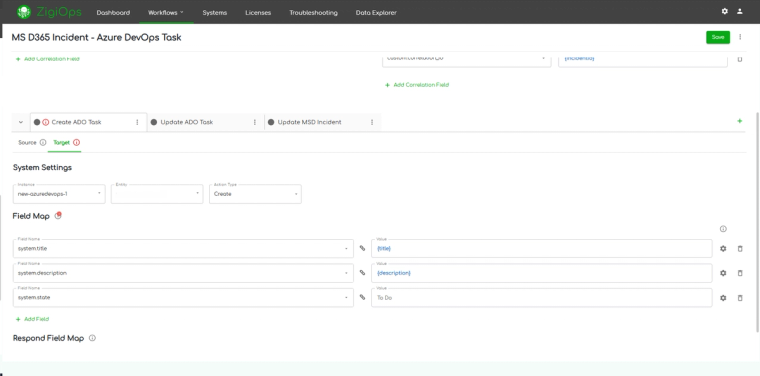Click the vertical page scrollbar
760x376 pixels.
tap(758, 222)
